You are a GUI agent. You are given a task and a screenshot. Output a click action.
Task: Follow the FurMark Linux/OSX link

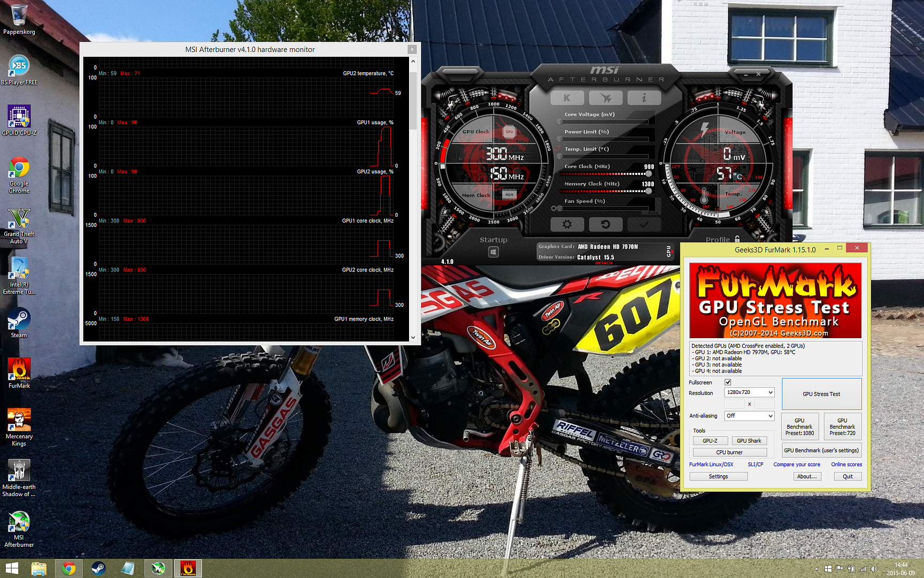[x=711, y=465]
